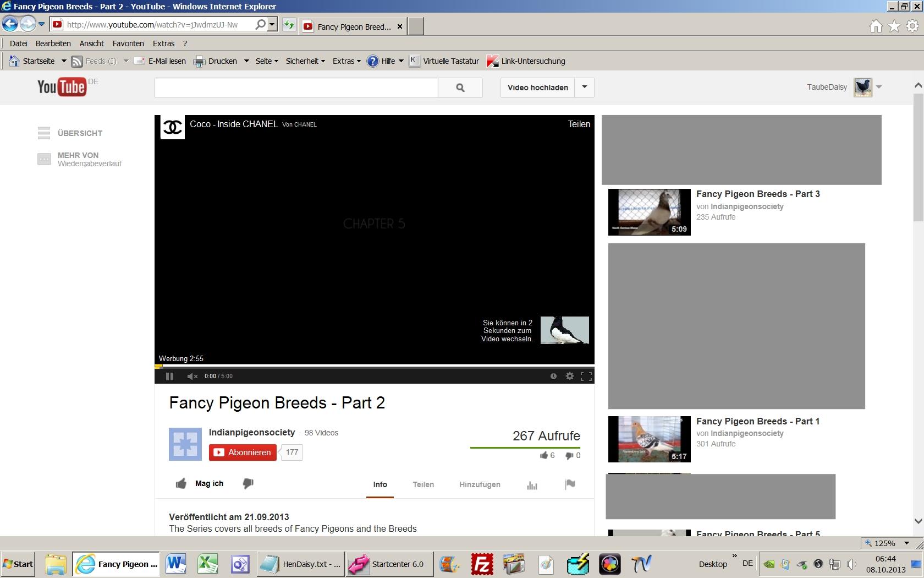This screenshot has height=578, width=924.
Task: Click the Chanel logo in the ad
Action: (172, 127)
